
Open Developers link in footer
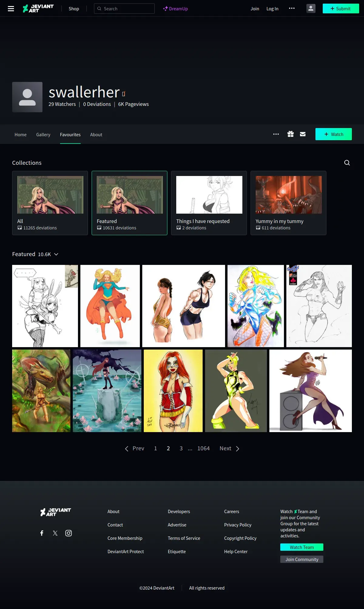click(179, 512)
